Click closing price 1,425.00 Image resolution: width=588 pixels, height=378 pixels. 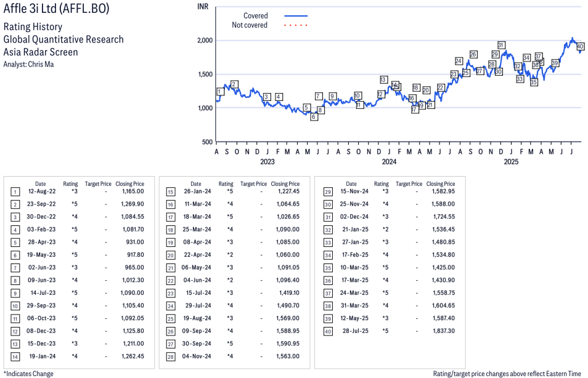click(x=444, y=268)
